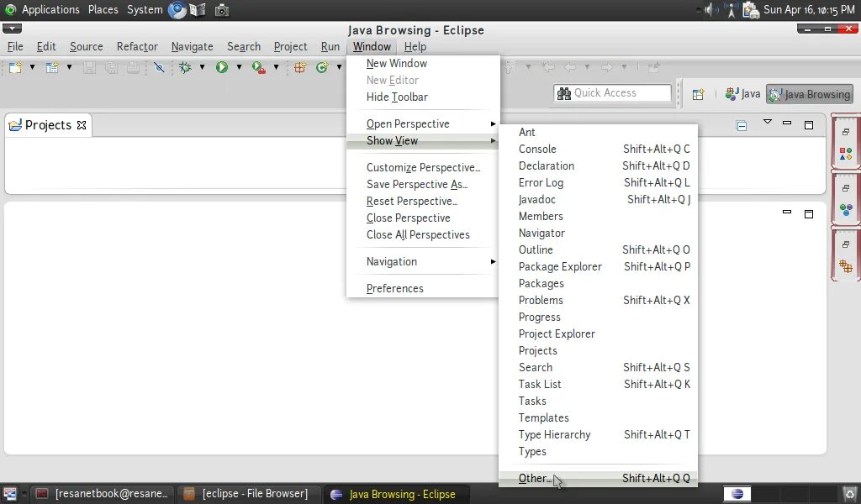Click the Open Perspective button
The height and width of the screenshot is (504, 861).
[x=698, y=94]
